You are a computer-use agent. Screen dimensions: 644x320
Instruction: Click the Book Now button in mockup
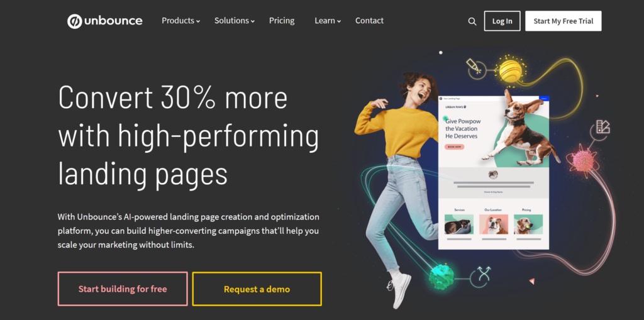tap(454, 146)
